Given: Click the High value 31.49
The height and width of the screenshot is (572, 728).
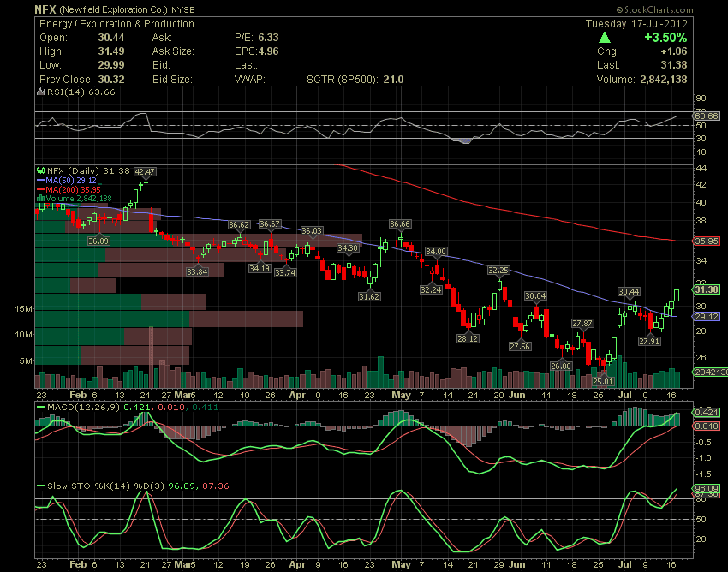Looking at the screenshot, I should (111, 51).
